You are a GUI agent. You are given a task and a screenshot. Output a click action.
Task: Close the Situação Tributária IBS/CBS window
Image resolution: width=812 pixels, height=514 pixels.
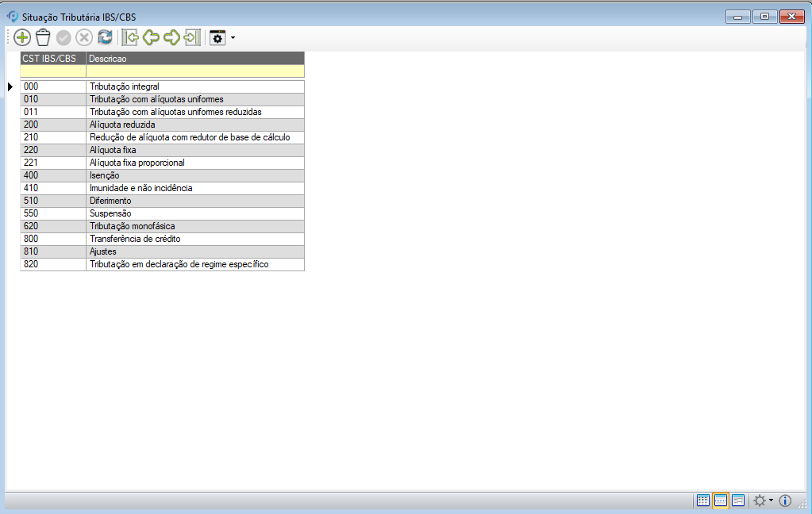[792, 17]
